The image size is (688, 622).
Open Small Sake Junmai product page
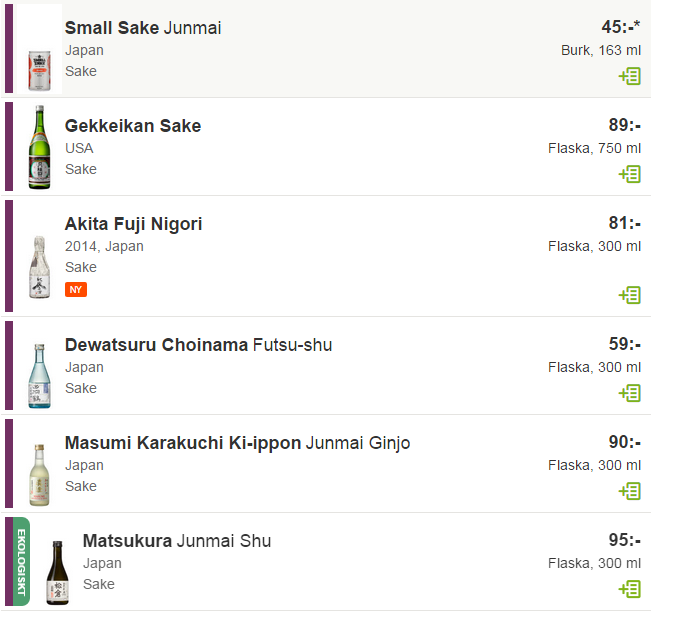(x=143, y=28)
